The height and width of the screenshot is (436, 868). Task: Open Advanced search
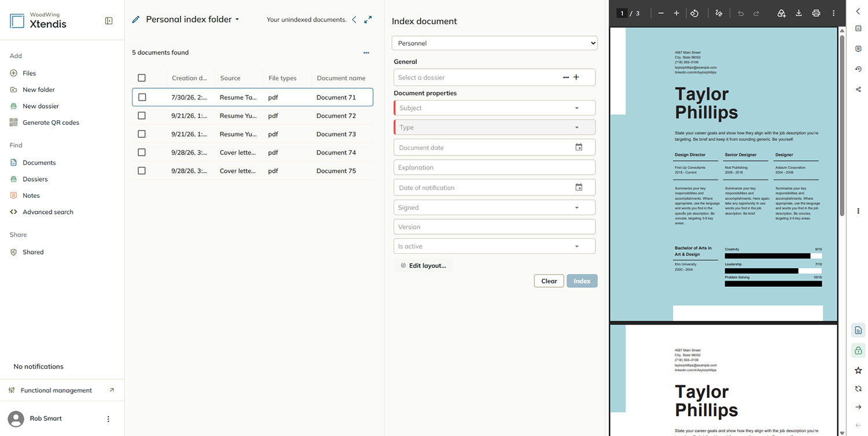[42, 212]
